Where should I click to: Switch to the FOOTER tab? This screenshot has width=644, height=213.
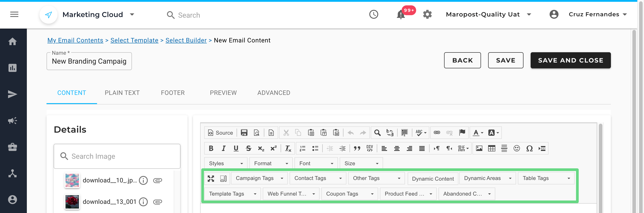click(173, 93)
